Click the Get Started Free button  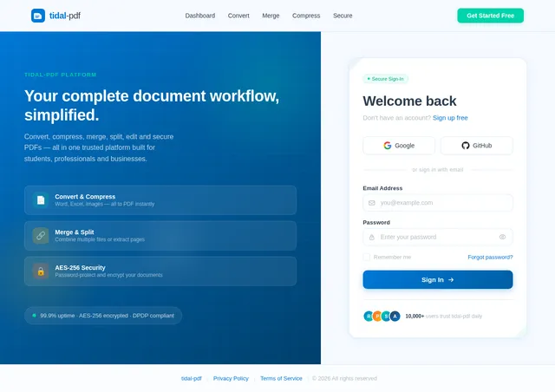click(490, 16)
